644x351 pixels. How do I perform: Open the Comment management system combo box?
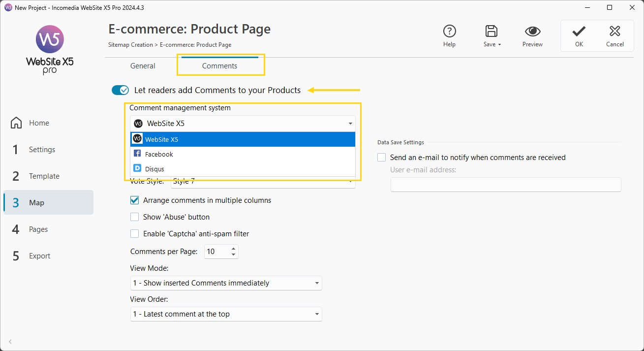pos(243,124)
